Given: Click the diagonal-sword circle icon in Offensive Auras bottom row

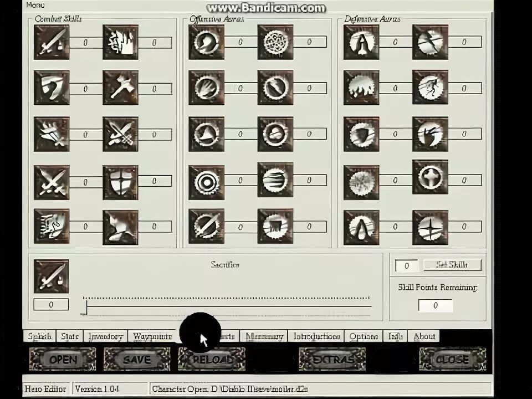Looking at the screenshot, I should [x=207, y=226].
